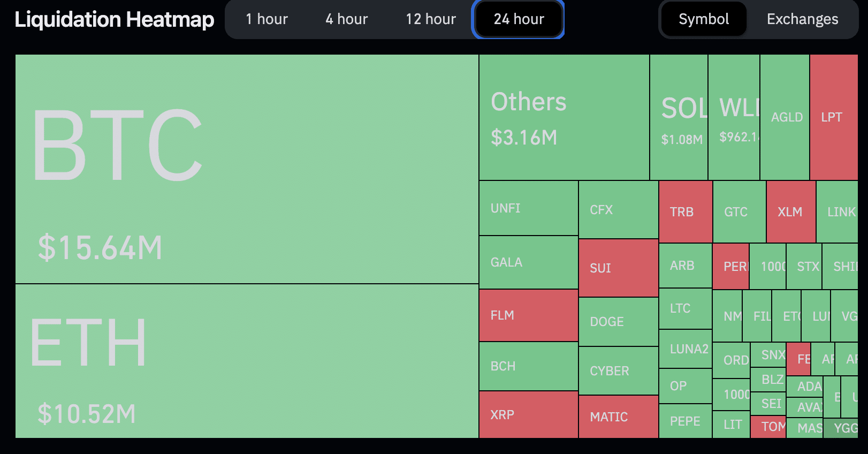The image size is (868, 454).
Task: Switch heatmap view to Exchanges
Action: (802, 19)
